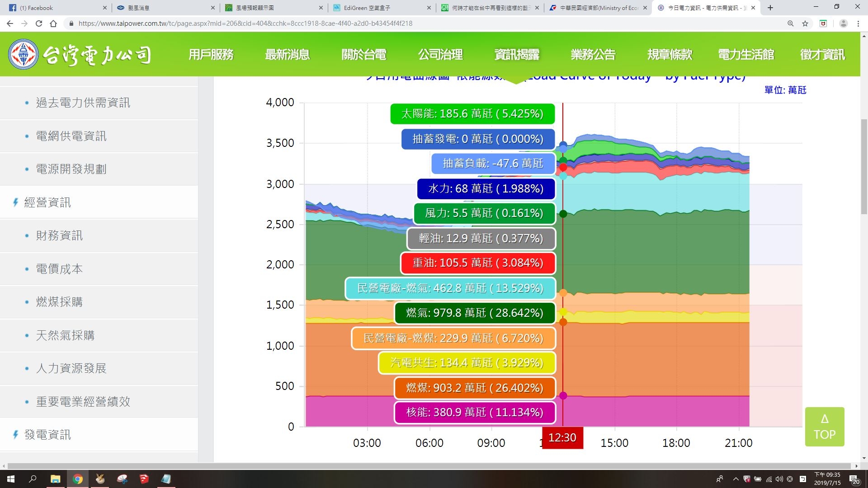This screenshot has width=868, height=488.
Task: Expand the 發電資訊 sidebar section
Action: pyautogui.click(x=99, y=435)
